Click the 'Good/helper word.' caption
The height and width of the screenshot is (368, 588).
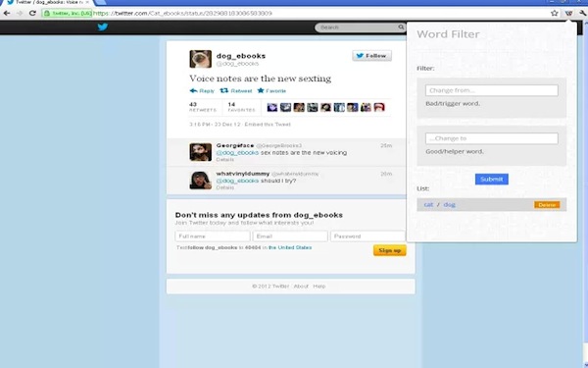455,152
